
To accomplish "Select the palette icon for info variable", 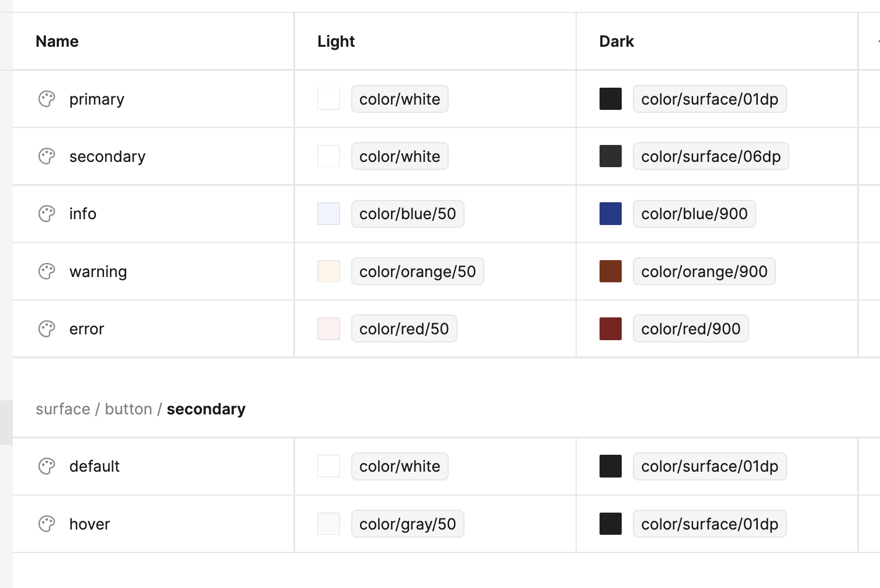I will coord(46,214).
